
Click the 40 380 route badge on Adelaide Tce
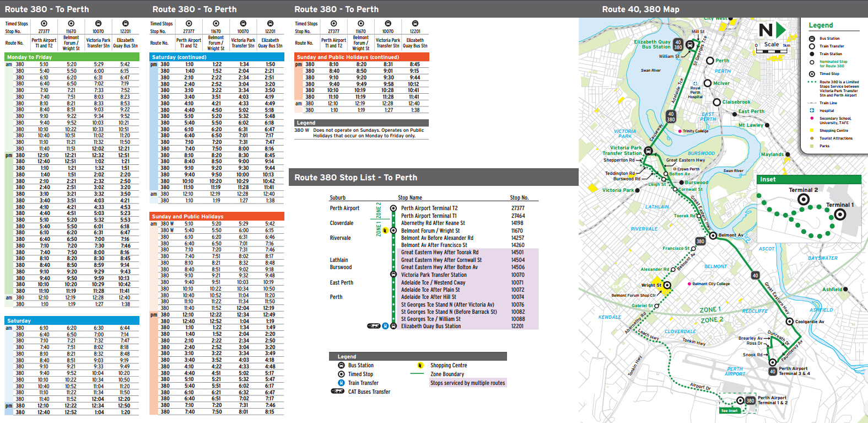point(671,116)
